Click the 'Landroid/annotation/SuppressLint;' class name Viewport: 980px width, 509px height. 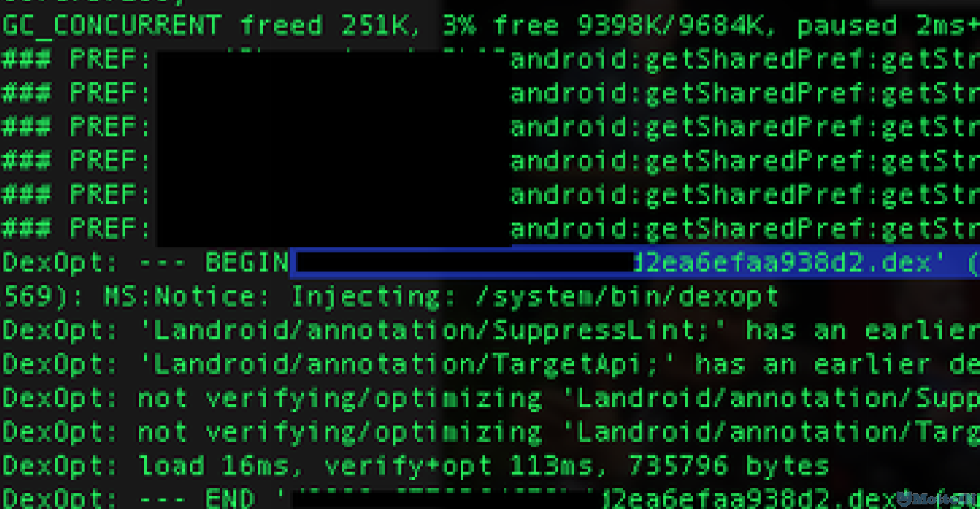[x=431, y=330]
